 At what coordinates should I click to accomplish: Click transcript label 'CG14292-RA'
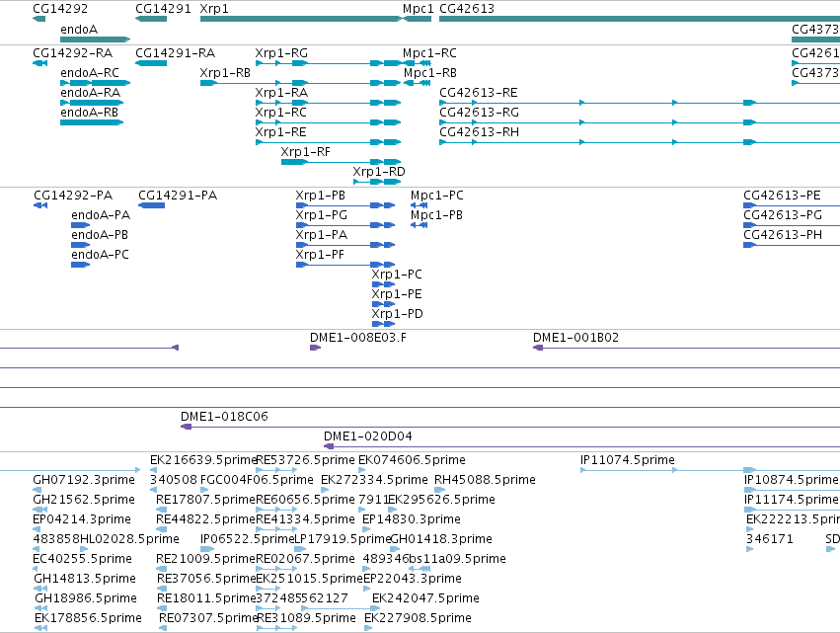pos(73,53)
